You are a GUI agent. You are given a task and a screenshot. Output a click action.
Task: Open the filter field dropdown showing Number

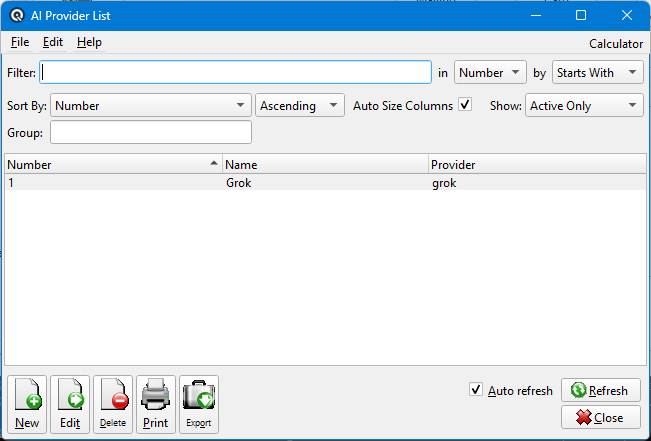pos(490,72)
